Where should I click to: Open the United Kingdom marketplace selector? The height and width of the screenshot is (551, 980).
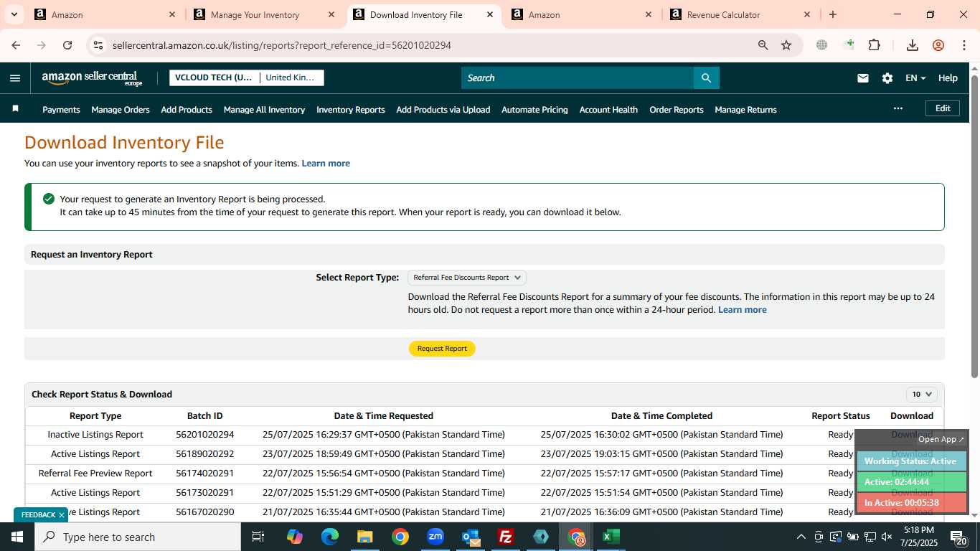pos(291,77)
